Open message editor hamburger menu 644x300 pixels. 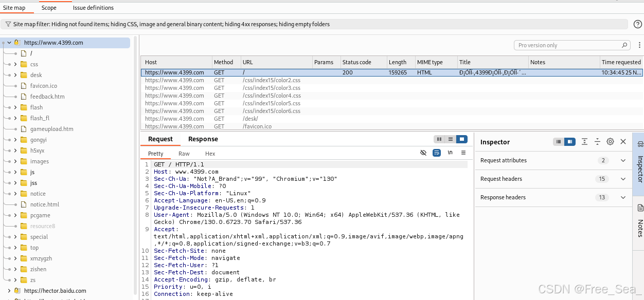click(x=463, y=153)
